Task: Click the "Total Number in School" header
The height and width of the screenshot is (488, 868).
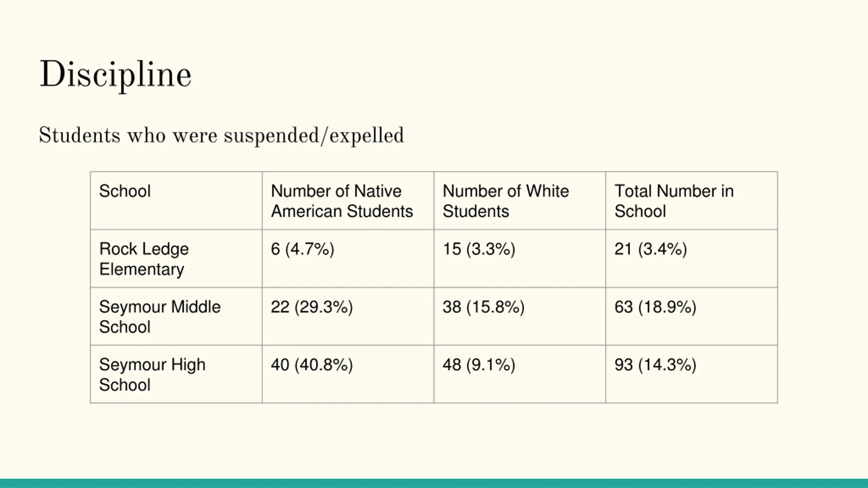Action: point(674,201)
